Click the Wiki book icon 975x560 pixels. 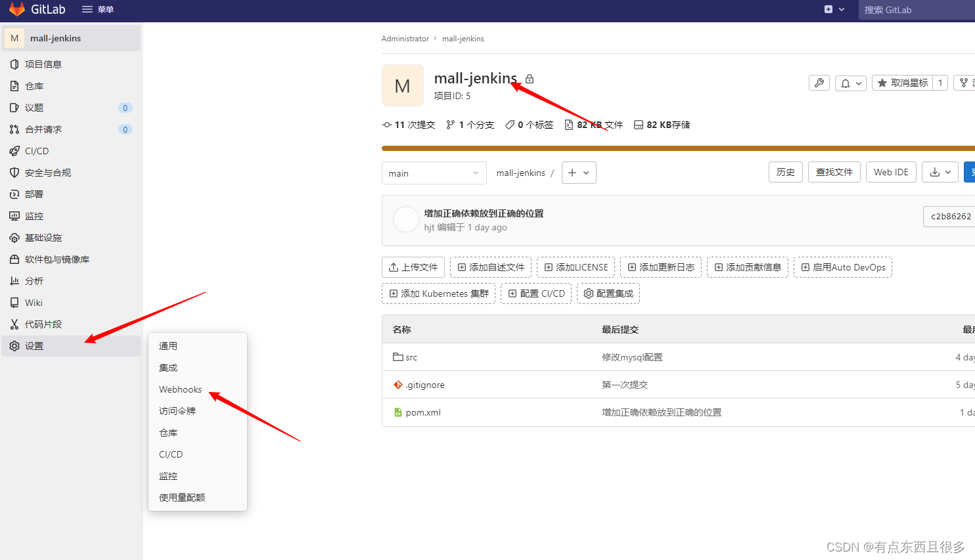tap(14, 303)
